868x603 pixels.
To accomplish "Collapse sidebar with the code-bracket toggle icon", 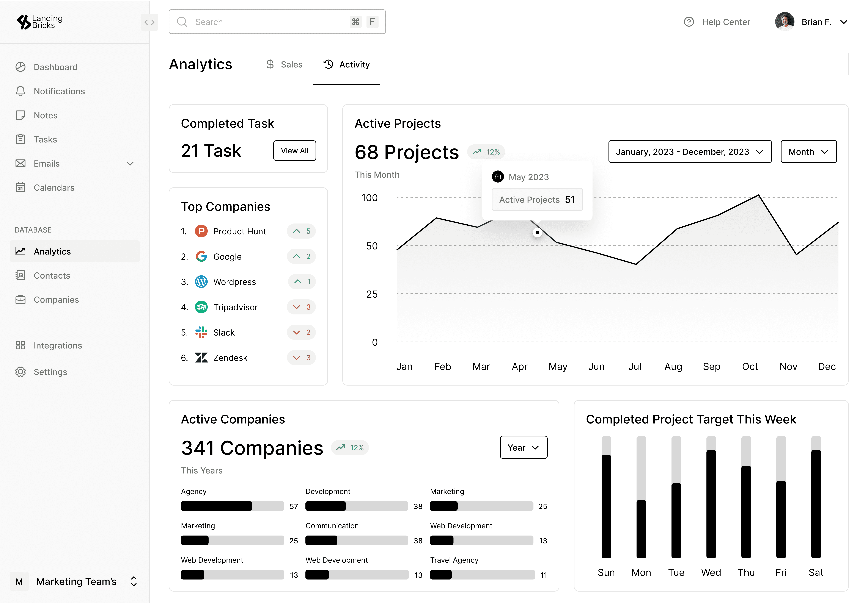I will (x=149, y=22).
